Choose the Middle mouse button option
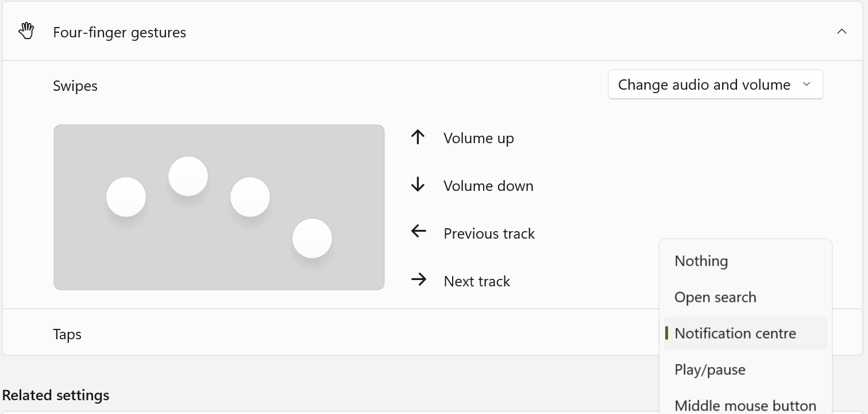 coord(745,405)
